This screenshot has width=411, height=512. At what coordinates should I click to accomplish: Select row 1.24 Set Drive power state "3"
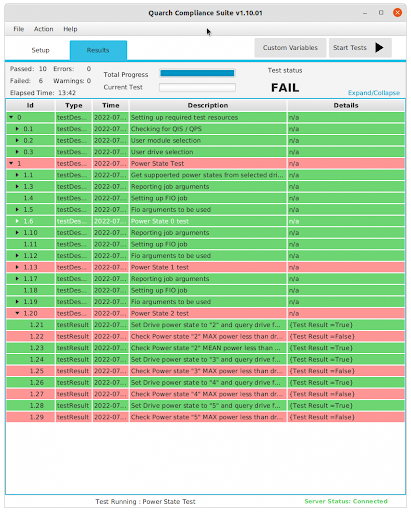pyautogui.click(x=205, y=359)
